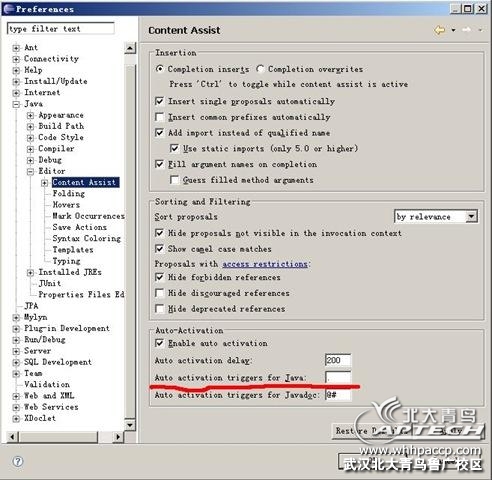Toggle Guess filled method arguments checkbox

174,180
